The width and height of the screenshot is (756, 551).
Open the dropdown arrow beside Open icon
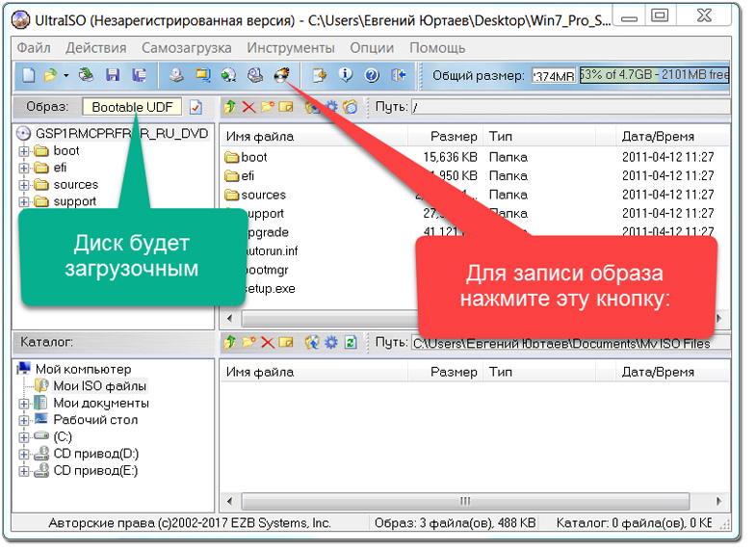[x=66, y=76]
